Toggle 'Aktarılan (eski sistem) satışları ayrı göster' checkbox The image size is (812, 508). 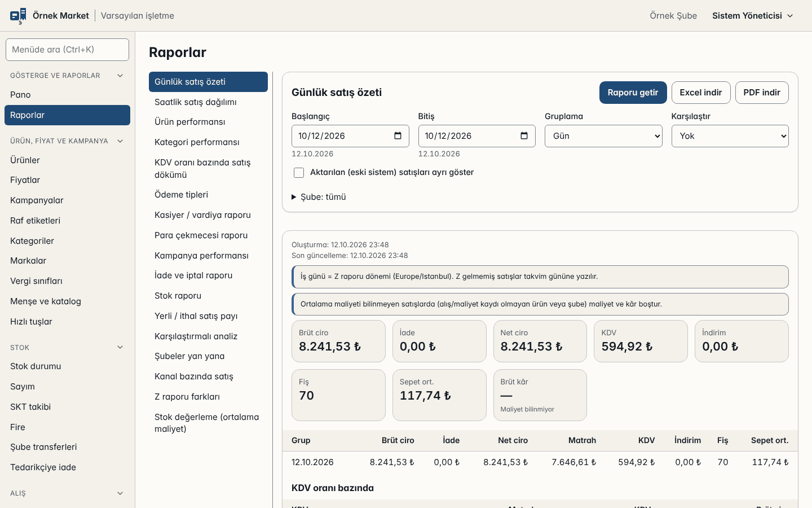pos(299,173)
